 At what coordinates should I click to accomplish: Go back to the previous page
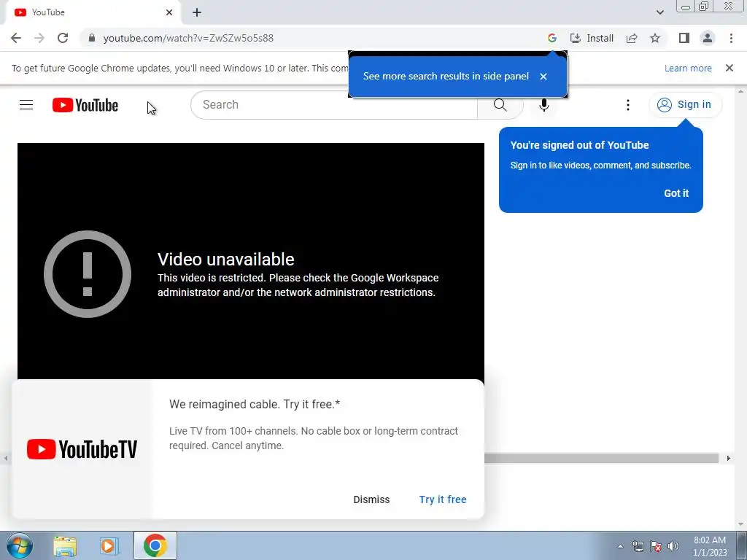pos(16,38)
